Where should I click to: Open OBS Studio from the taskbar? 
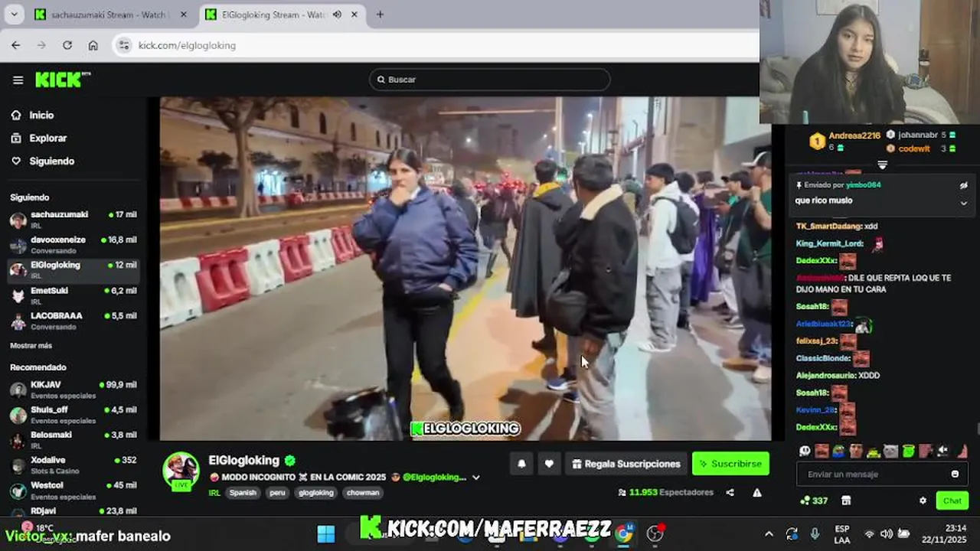(655, 533)
